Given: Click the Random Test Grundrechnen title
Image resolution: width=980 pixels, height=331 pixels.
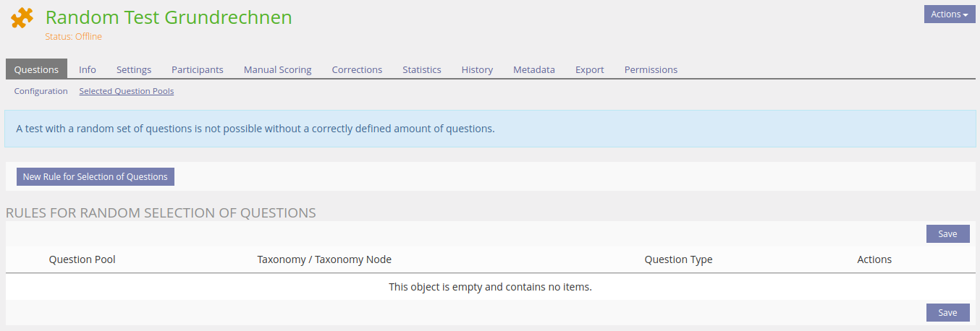Looking at the screenshot, I should tap(169, 17).
